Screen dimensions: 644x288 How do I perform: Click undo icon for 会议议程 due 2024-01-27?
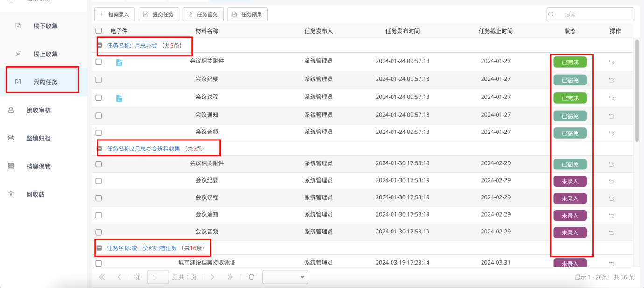pyautogui.click(x=612, y=98)
